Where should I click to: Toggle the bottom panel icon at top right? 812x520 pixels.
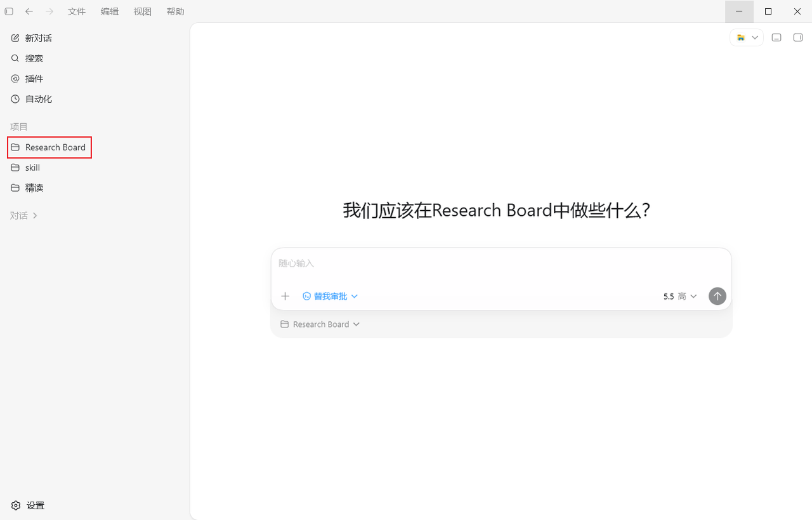point(776,37)
